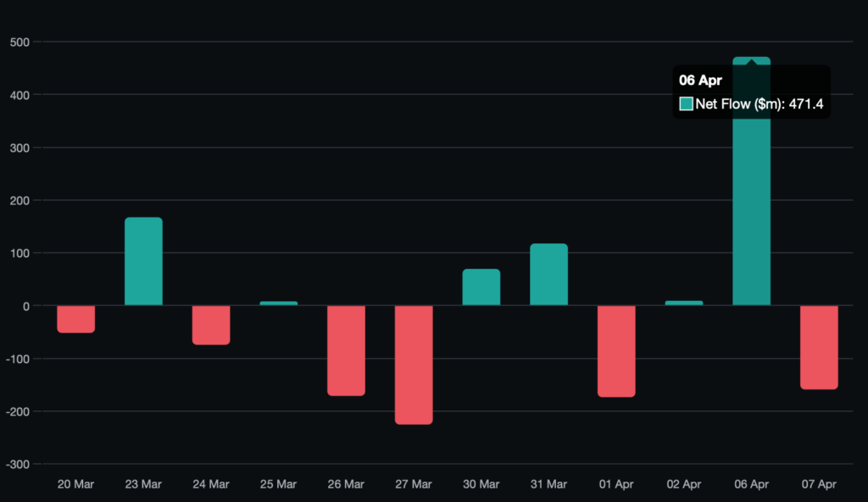Select the red 01 Apr bar
Screen dimensions: 868x502
[616, 351]
